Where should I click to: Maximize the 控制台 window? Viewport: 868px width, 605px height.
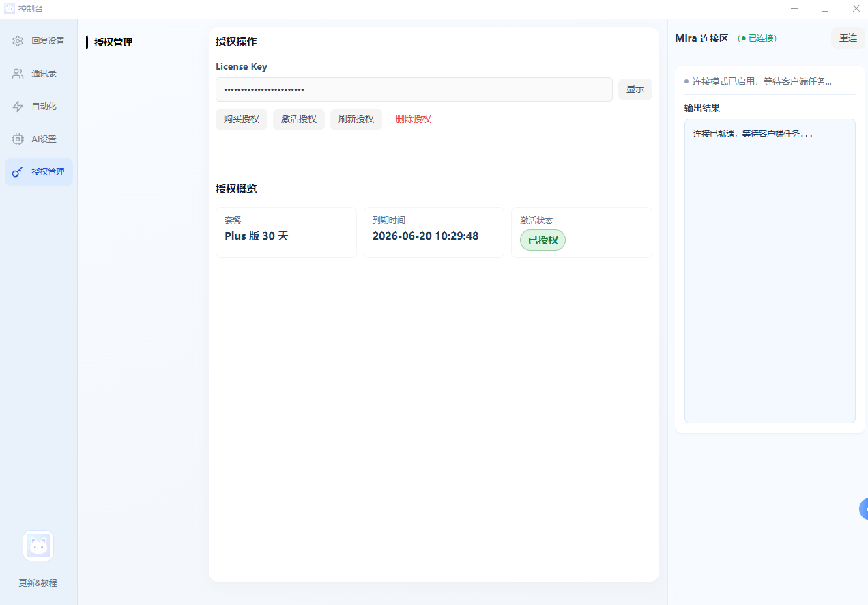click(x=825, y=8)
